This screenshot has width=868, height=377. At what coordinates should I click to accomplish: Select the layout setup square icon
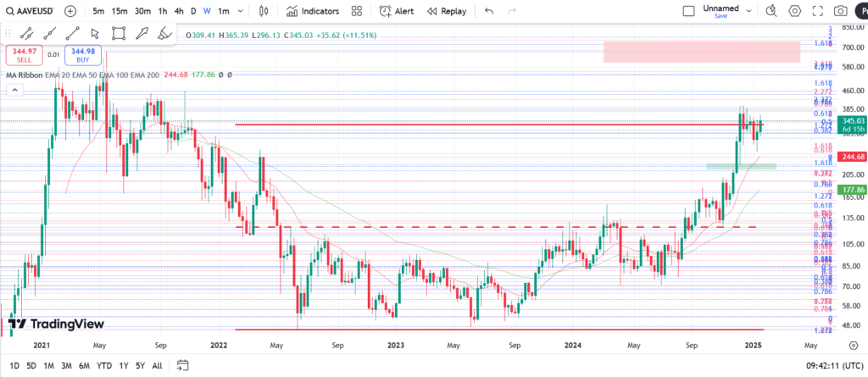[x=688, y=11]
